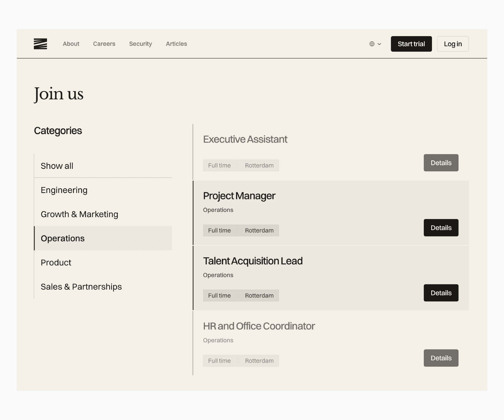The width and height of the screenshot is (504, 420).
Task: Filter jobs by Engineering category
Action: pos(64,190)
